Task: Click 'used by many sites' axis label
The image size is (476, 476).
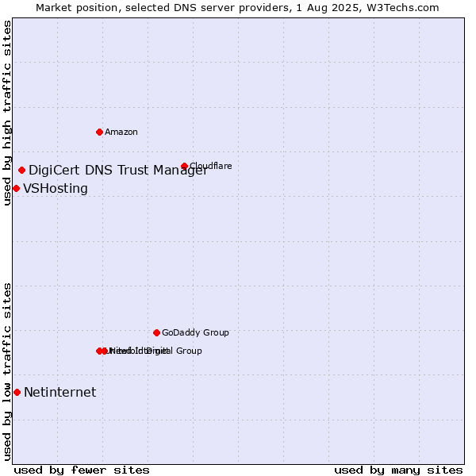Action: pos(398,470)
